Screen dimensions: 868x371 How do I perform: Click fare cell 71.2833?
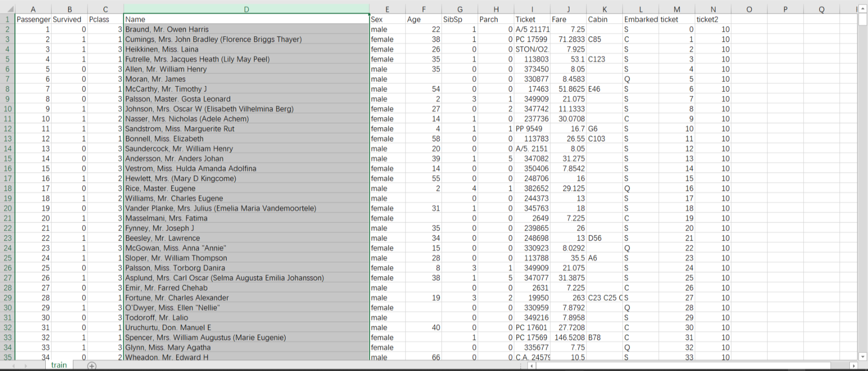click(568, 39)
